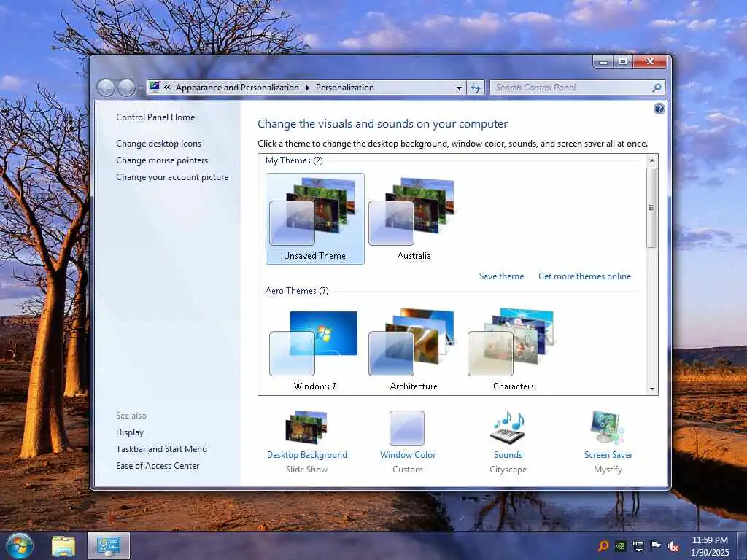Select the Unsaved Theme thumbnail
The image size is (747, 560).
pyautogui.click(x=315, y=219)
